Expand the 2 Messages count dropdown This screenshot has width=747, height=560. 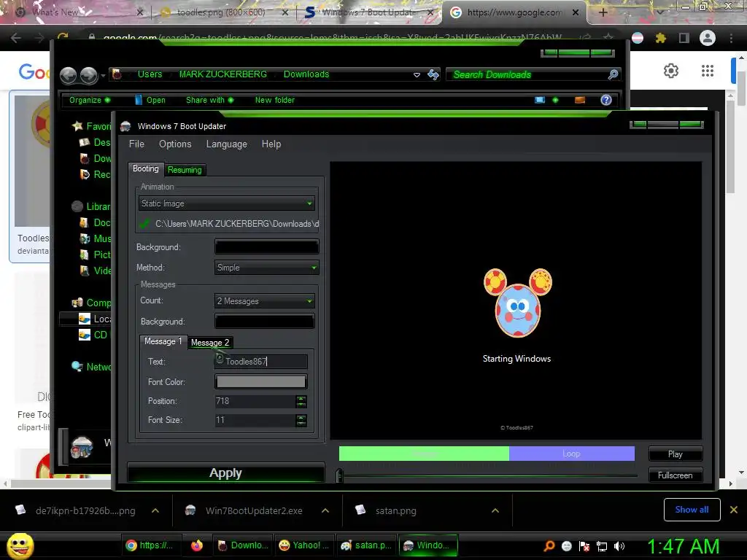[264, 301]
